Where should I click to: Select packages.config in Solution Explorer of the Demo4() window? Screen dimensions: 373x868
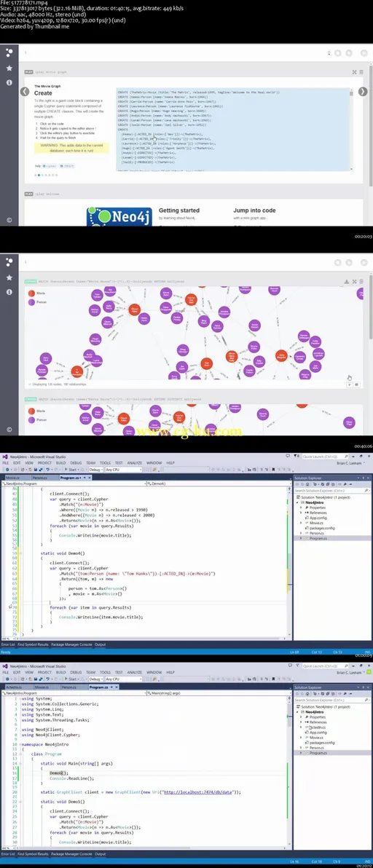[323, 528]
